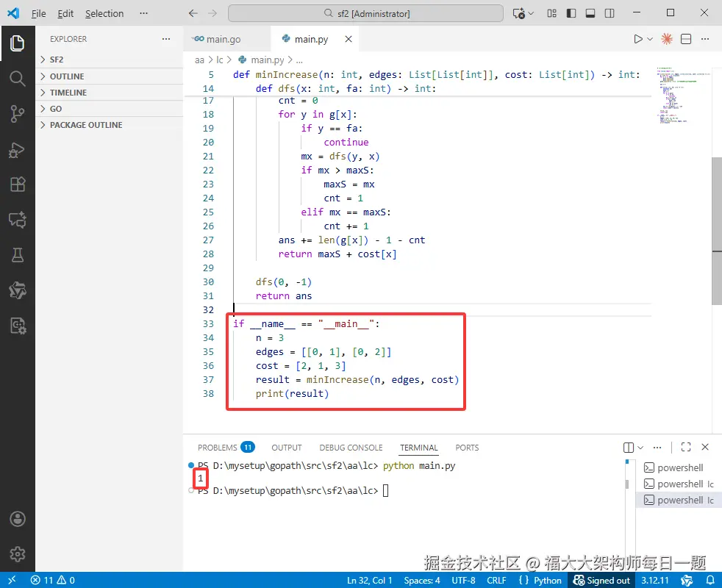Screen dimensions: 722x588
Task: Open the remote window button in status bar
Action: point(12,580)
